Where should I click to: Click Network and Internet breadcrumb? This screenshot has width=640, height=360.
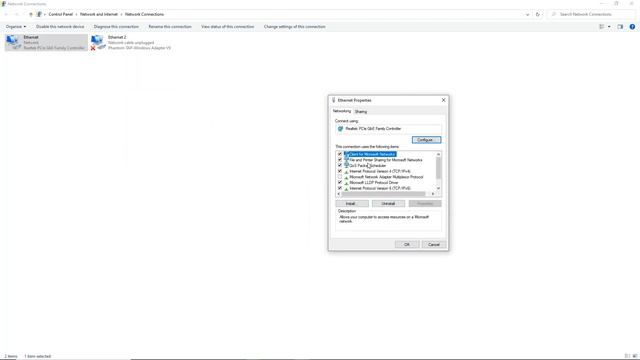coord(99,14)
